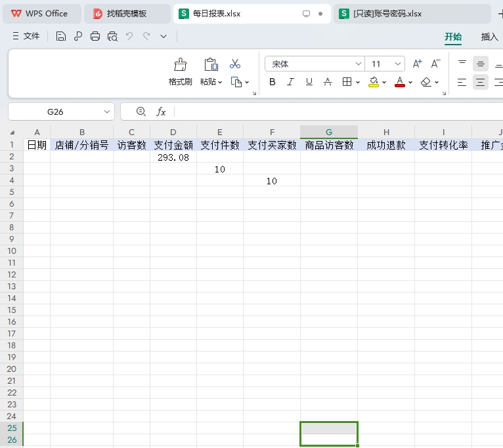Click the Format Painter (格式刷) icon
Image resolution: width=503 pixels, height=448 pixels.
(180, 65)
